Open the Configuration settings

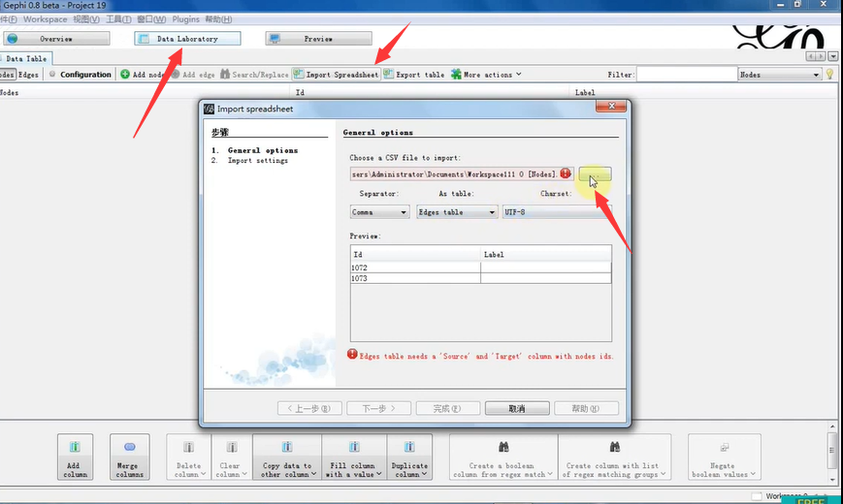81,75
